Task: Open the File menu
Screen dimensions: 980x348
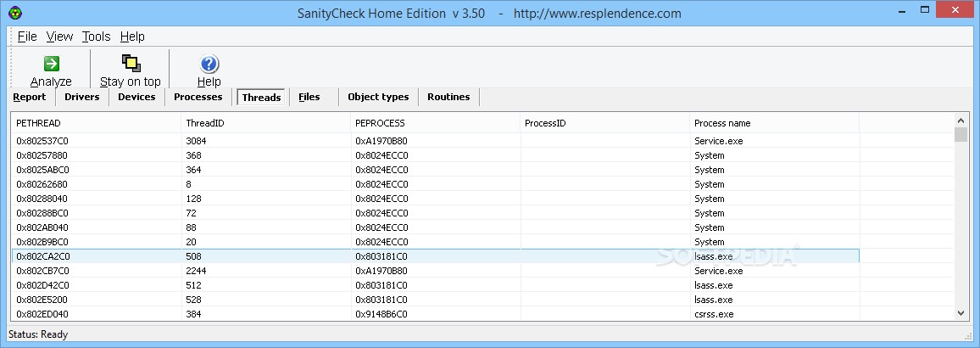Action: click(27, 36)
